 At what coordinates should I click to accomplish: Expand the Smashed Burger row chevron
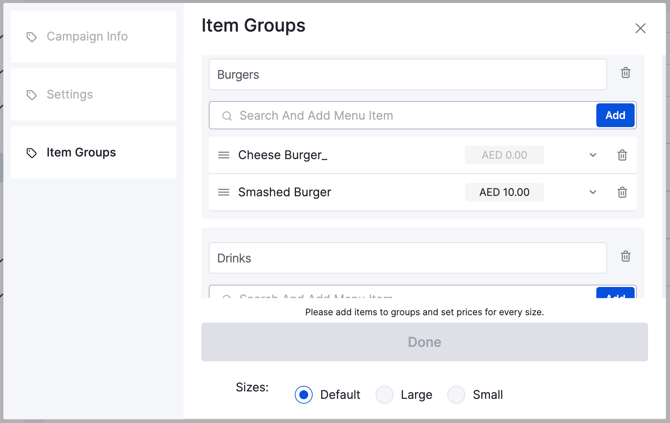point(593,192)
